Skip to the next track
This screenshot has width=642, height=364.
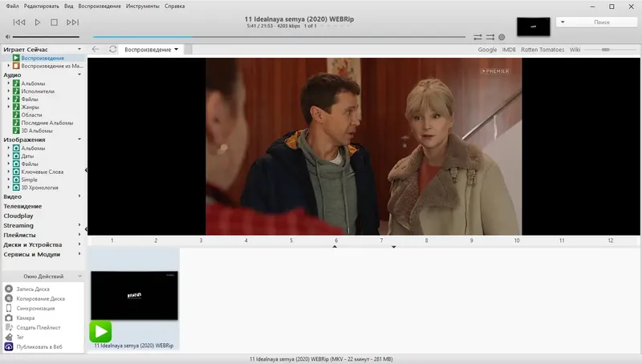tap(72, 22)
